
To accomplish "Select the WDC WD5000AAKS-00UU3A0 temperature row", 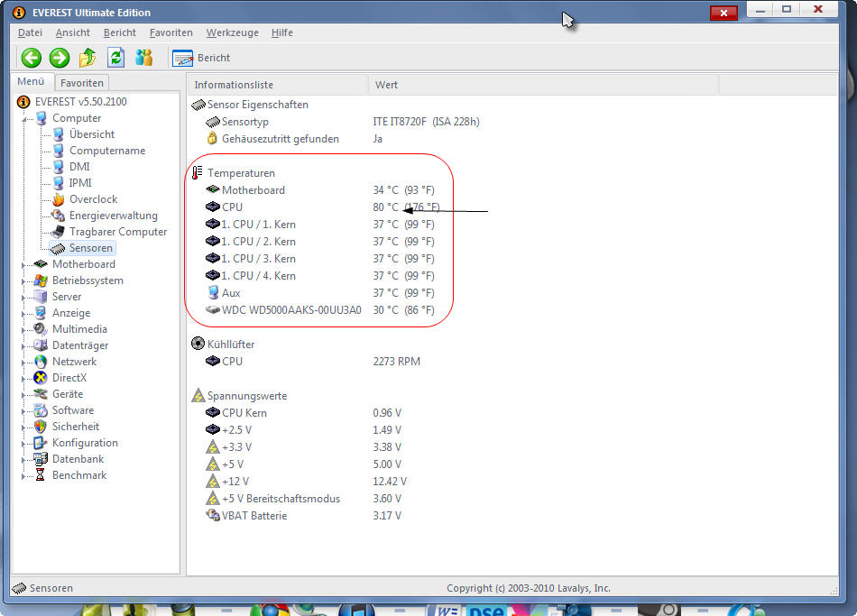I will pos(319,310).
